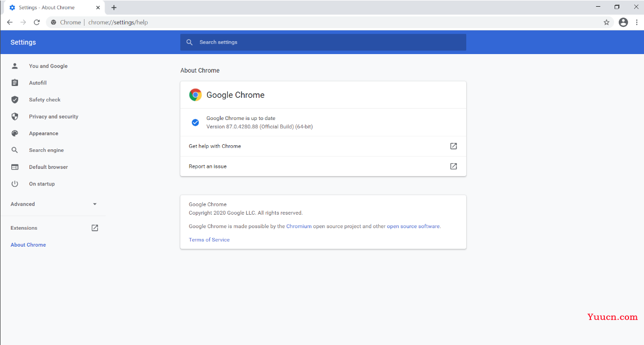Click the Privacy and security shield icon
Screen dimensions: 644x345
(x=15, y=116)
